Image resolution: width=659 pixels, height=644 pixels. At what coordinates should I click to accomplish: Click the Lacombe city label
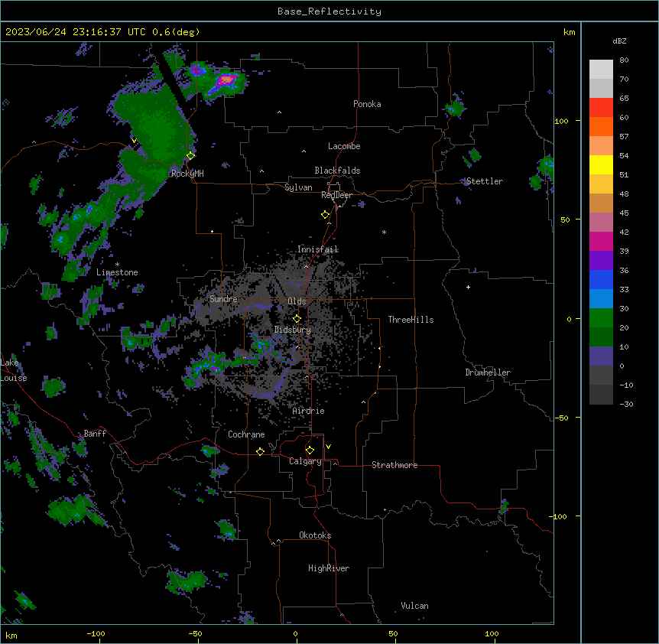coord(344,146)
